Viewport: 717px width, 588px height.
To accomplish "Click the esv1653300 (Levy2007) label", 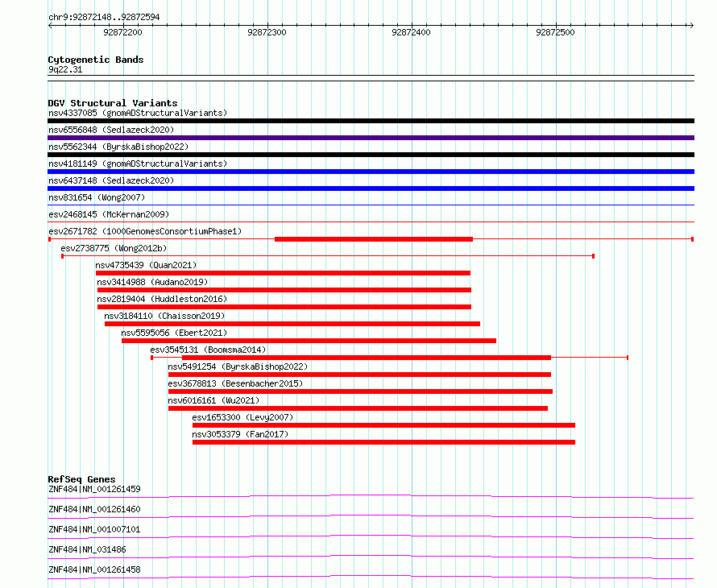I will pyautogui.click(x=242, y=417).
